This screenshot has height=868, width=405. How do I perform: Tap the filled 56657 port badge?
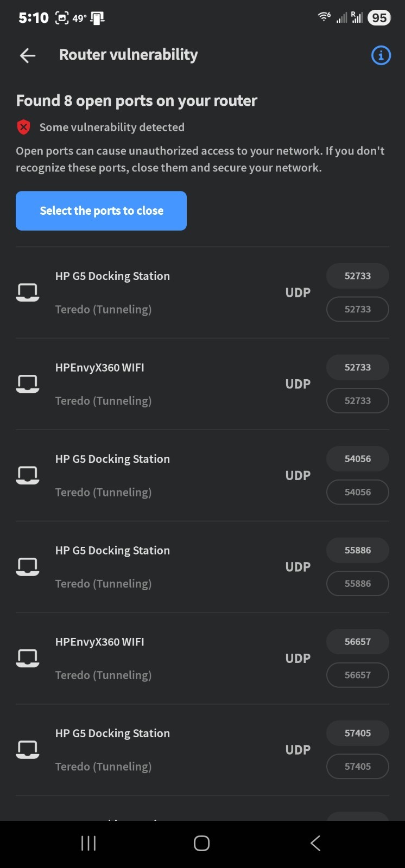pos(357,642)
